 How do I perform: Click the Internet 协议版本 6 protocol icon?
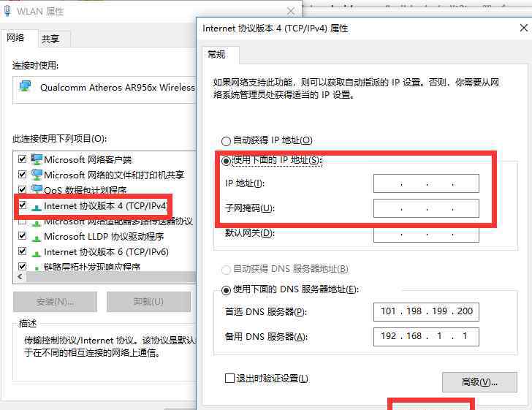[37, 252]
